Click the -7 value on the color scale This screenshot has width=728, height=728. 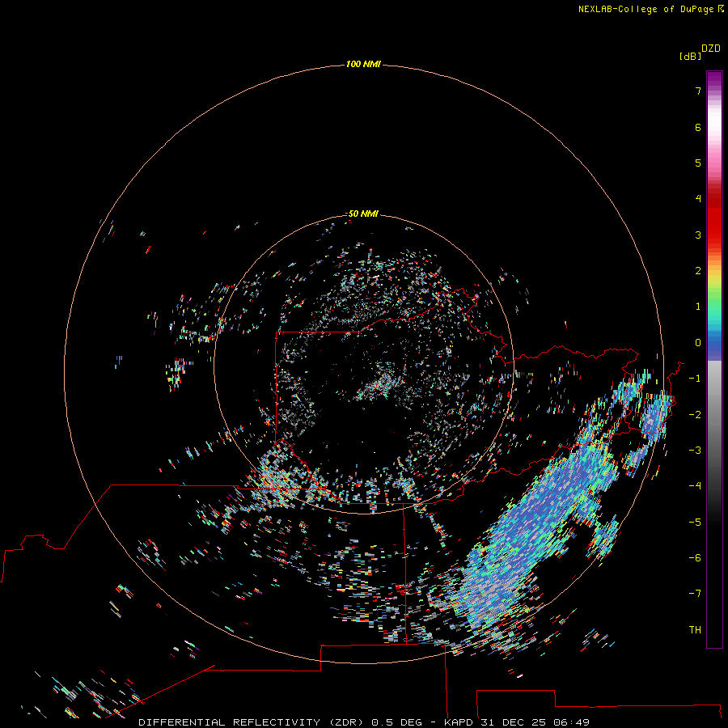pyautogui.click(x=695, y=594)
